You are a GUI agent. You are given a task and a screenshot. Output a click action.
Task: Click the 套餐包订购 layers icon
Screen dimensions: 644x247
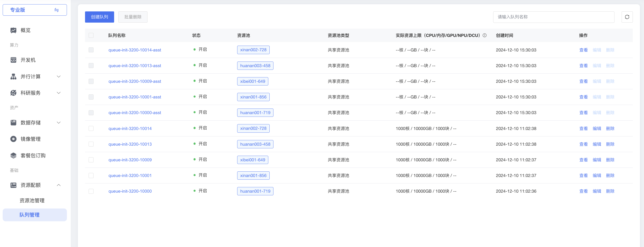point(13,155)
